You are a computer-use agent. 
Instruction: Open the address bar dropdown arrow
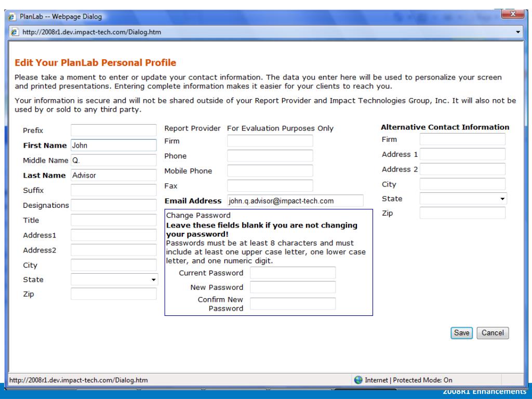tap(518, 32)
